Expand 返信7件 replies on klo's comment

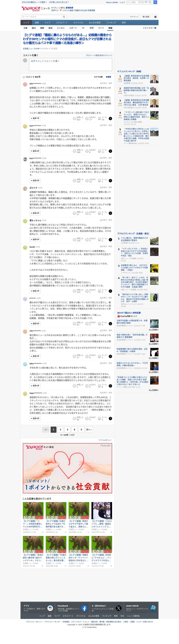(35, 119)
